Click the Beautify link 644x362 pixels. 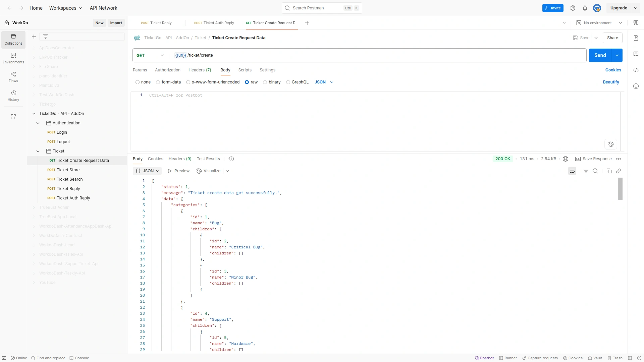click(x=611, y=82)
